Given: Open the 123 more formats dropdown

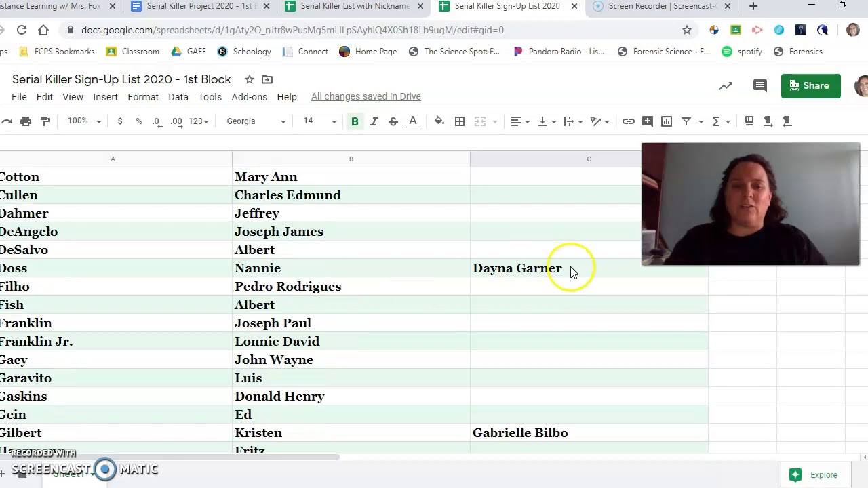Looking at the screenshot, I should click(199, 121).
